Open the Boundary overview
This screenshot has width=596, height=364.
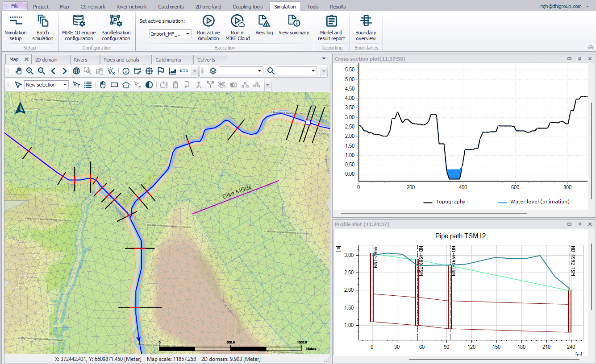tap(366, 27)
